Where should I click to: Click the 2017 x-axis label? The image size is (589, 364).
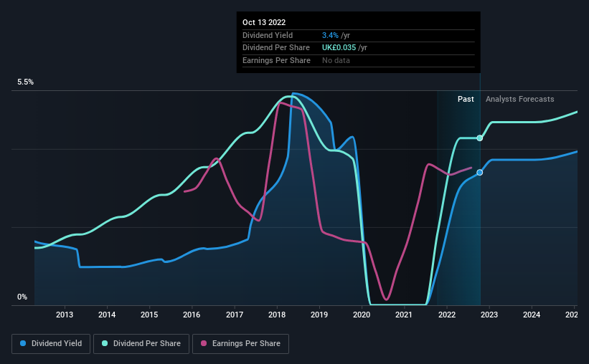coord(235,315)
